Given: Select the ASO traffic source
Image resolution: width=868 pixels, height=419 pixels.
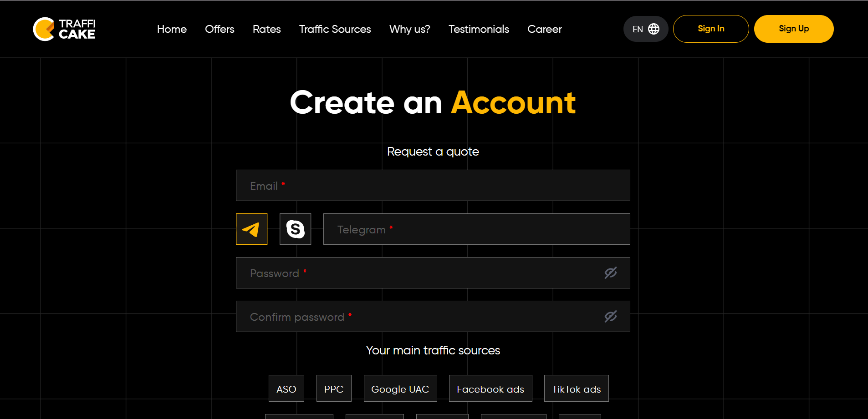Looking at the screenshot, I should click(x=286, y=389).
